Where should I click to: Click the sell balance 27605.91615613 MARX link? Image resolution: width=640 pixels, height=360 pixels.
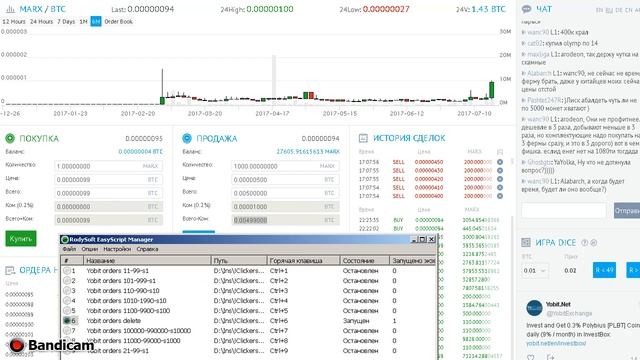[308, 152]
